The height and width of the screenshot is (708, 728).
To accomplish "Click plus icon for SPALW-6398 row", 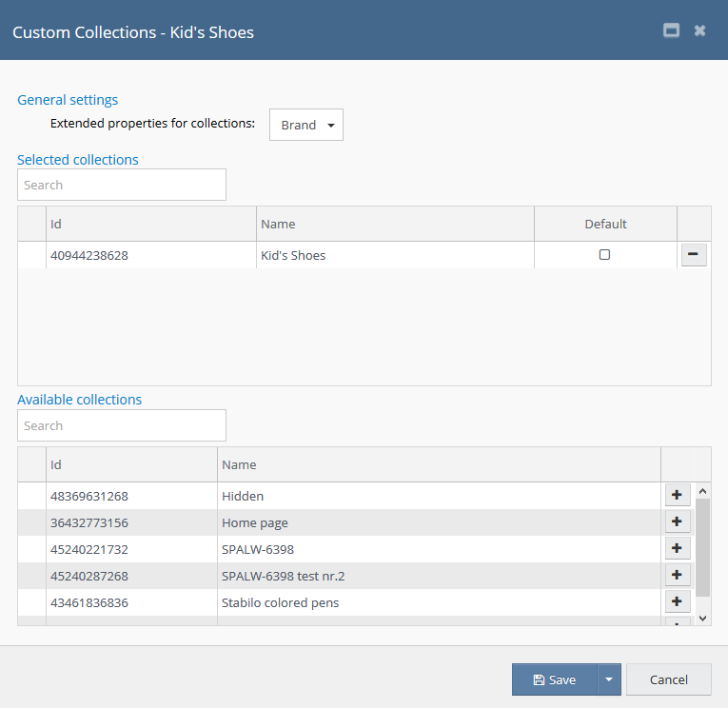I will pos(677,548).
